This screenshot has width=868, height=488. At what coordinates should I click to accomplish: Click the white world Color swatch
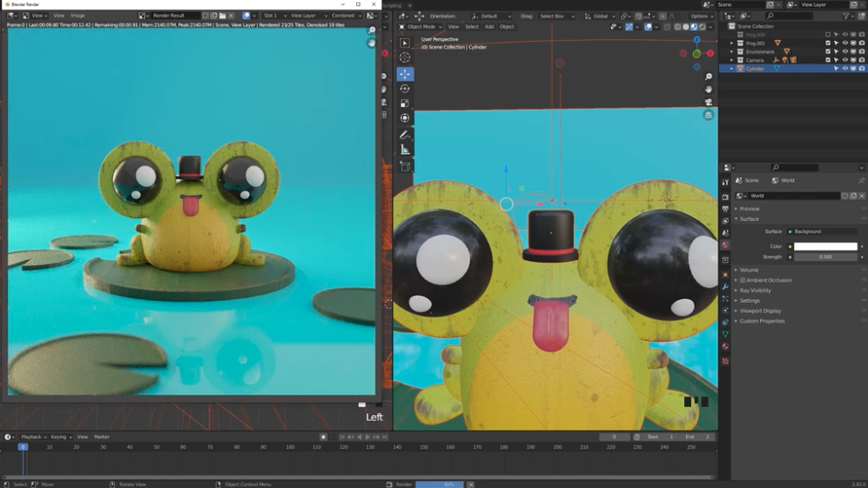click(824, 246)
